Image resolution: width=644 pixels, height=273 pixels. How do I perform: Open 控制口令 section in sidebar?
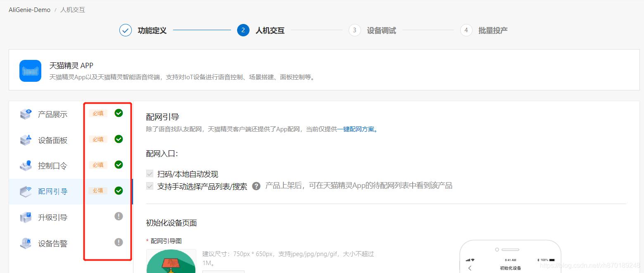pos(53,166)
